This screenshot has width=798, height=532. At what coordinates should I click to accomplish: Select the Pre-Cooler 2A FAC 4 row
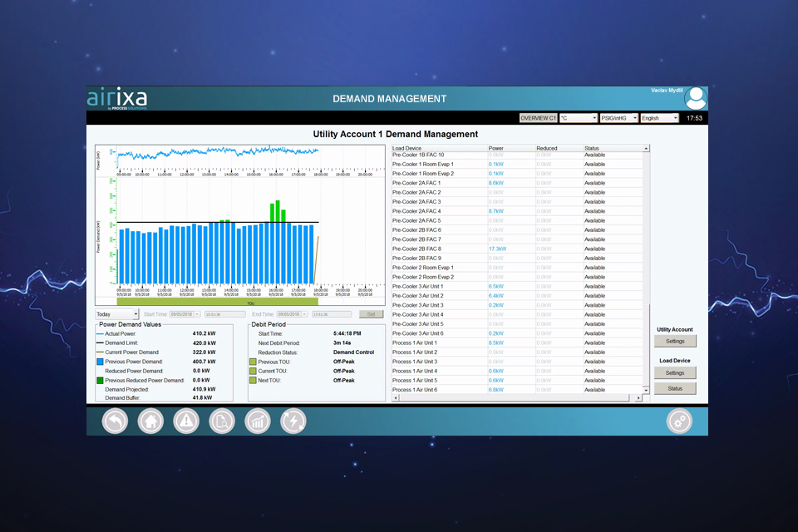516,211
